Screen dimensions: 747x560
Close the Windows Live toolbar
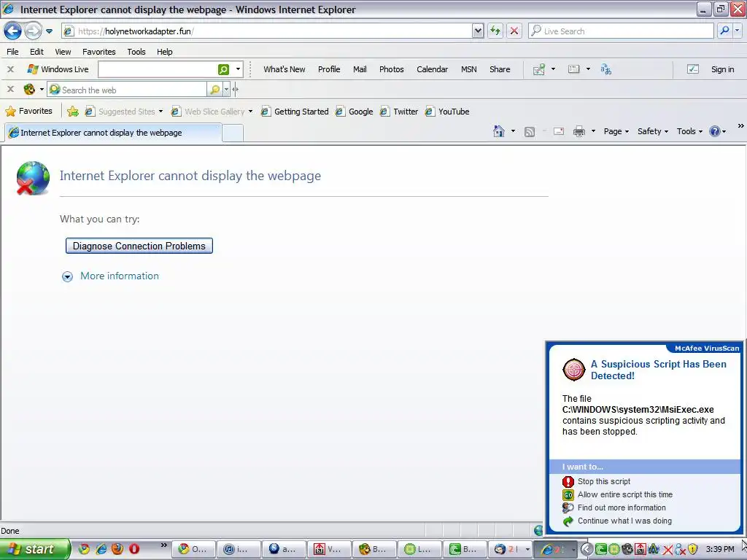(10, 69)
